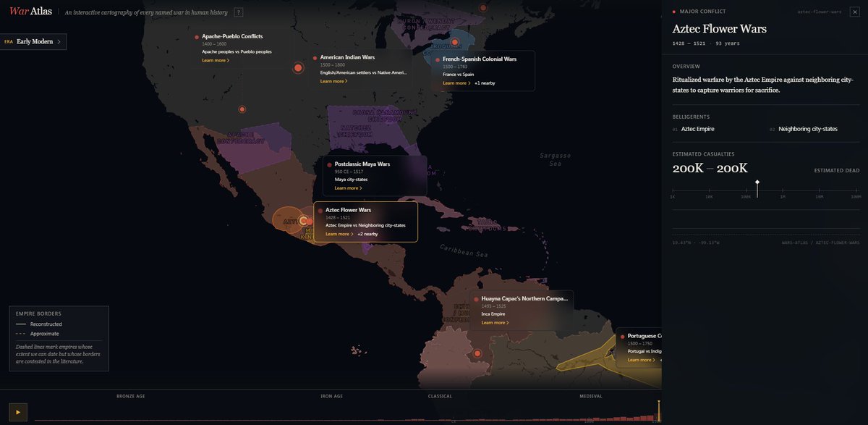Click the WARS-ATLAS / AZTEC-FLOWER-WARS breadcrumb

pos(821,243)
